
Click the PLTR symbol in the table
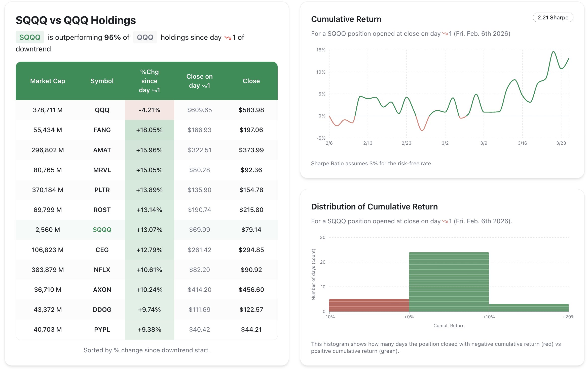click(102, 190)
